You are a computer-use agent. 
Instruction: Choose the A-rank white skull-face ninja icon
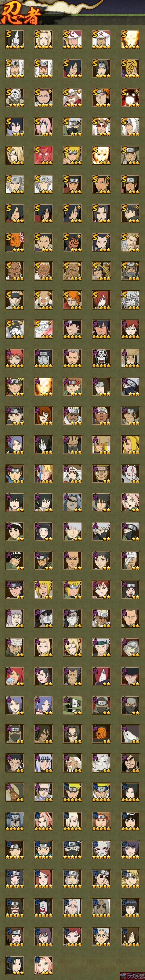(x=101, y=358)
